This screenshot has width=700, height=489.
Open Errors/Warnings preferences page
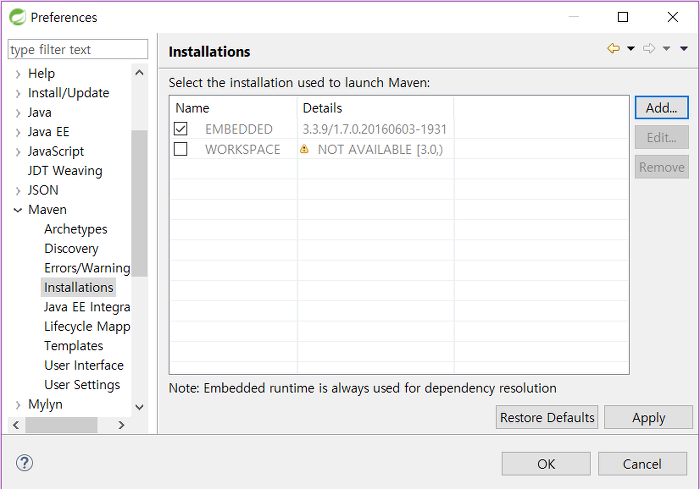coord(87,268)
